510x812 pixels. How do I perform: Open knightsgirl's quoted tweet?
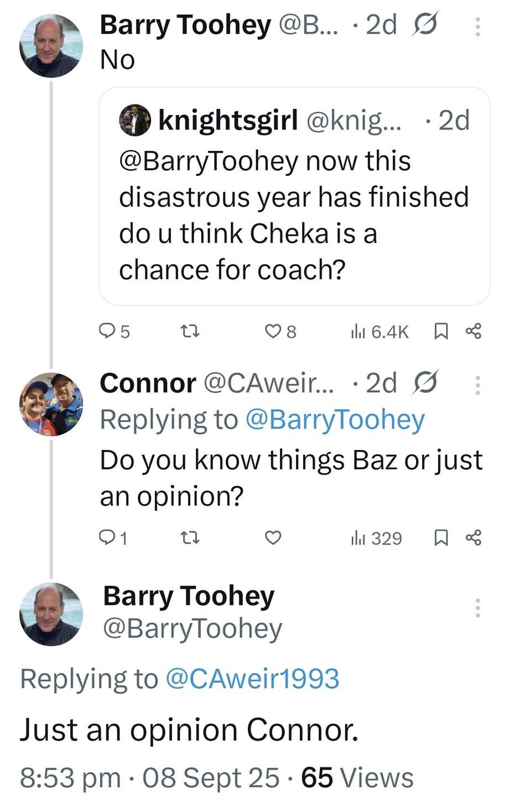pyautogui.click(x=294, y=196)
